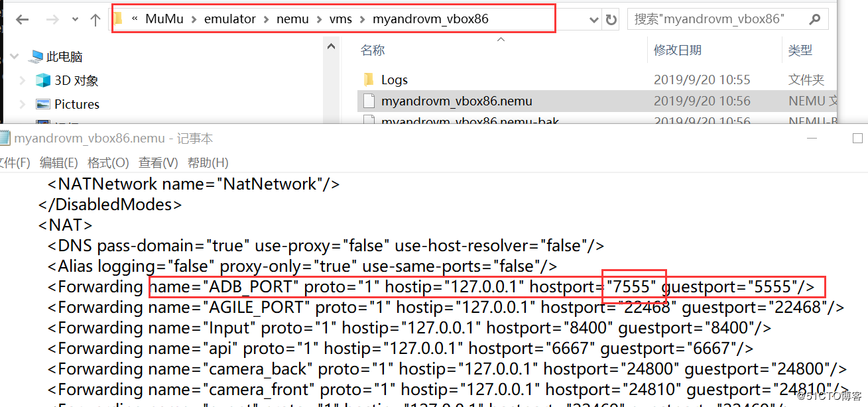868x407 pixels.
Task: Open Notepad 格式(O) menu
Action: (108, 162)
